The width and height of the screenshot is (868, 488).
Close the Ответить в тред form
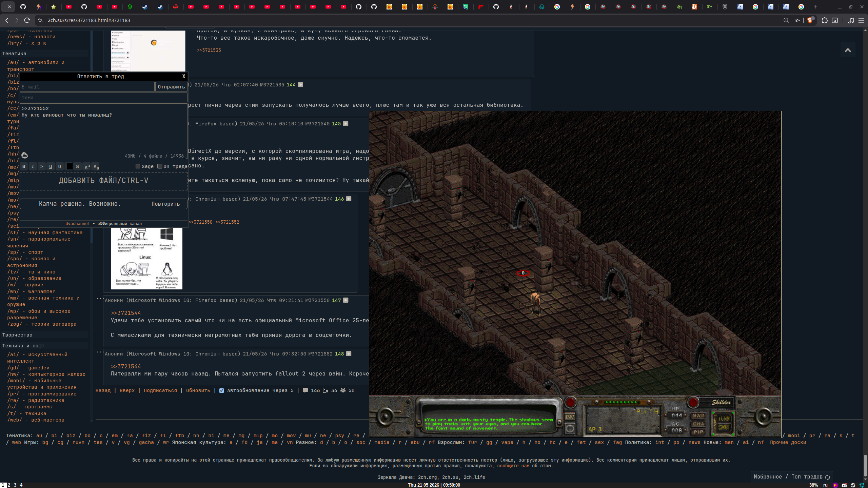tap(184, 77)
